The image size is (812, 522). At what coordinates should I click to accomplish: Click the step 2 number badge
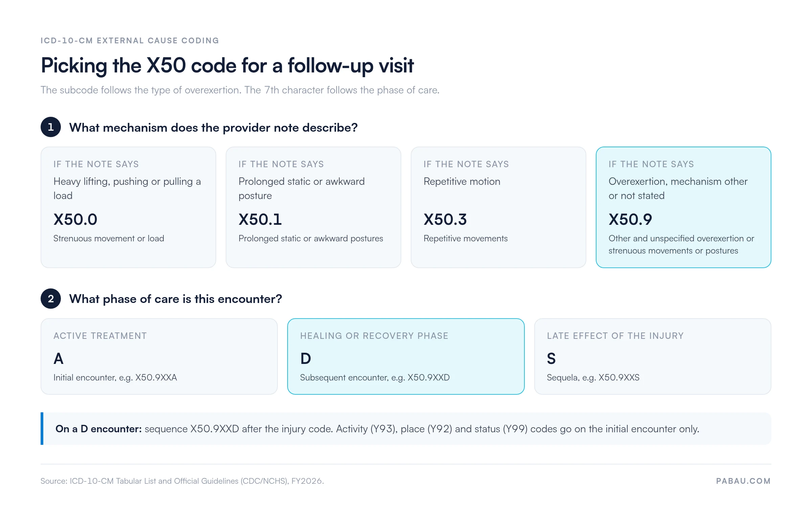(x=50, y=299)
